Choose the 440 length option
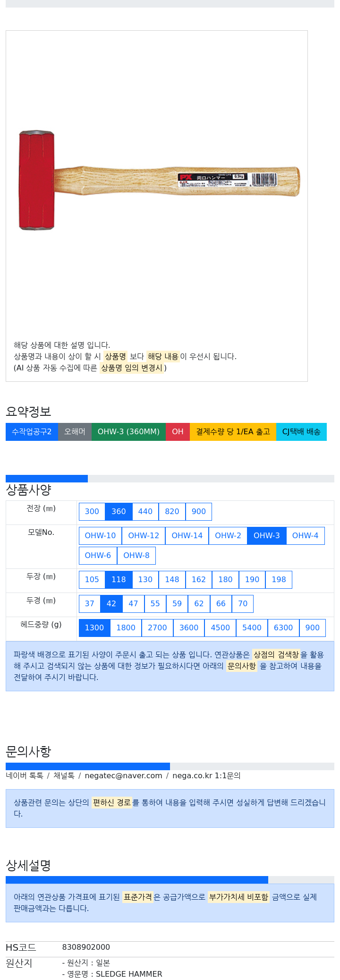 pos(145,512)
